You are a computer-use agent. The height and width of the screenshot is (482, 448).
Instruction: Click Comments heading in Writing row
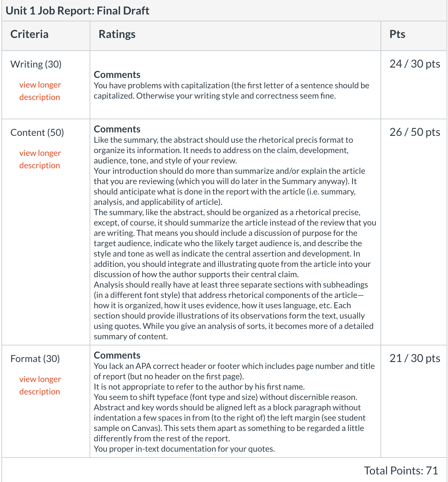coord(117,74)
